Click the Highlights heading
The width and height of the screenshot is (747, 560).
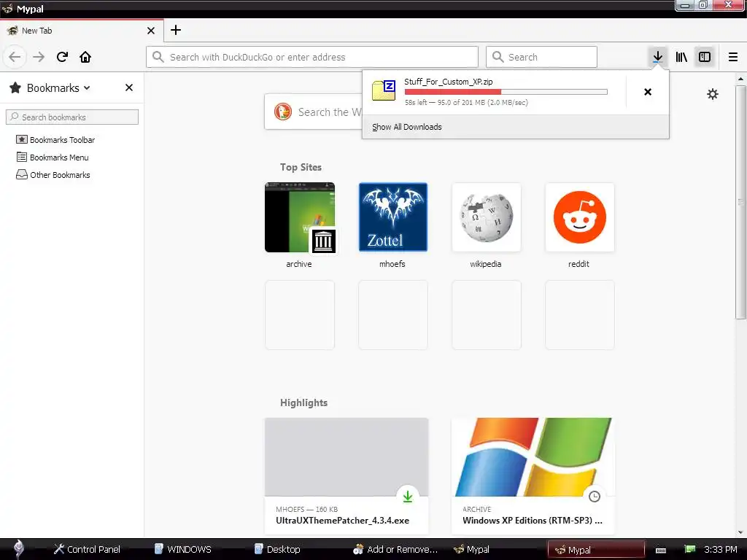(x=303, y=402)
